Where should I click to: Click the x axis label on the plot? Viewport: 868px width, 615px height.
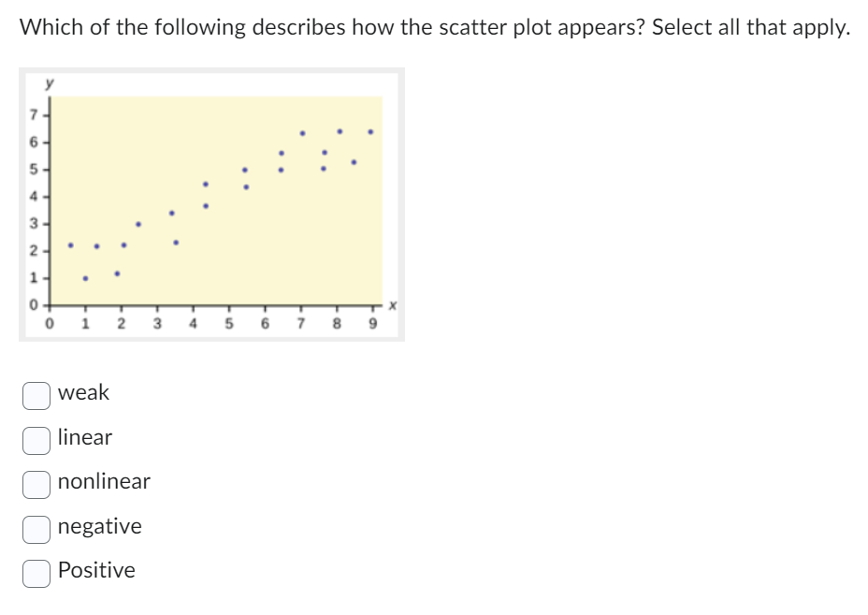point(394,306)
